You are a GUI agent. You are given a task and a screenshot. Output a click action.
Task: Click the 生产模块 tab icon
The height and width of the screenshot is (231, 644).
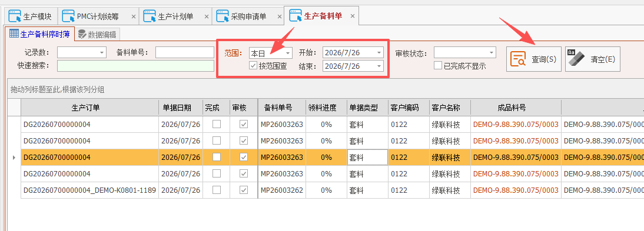(15, 16)
